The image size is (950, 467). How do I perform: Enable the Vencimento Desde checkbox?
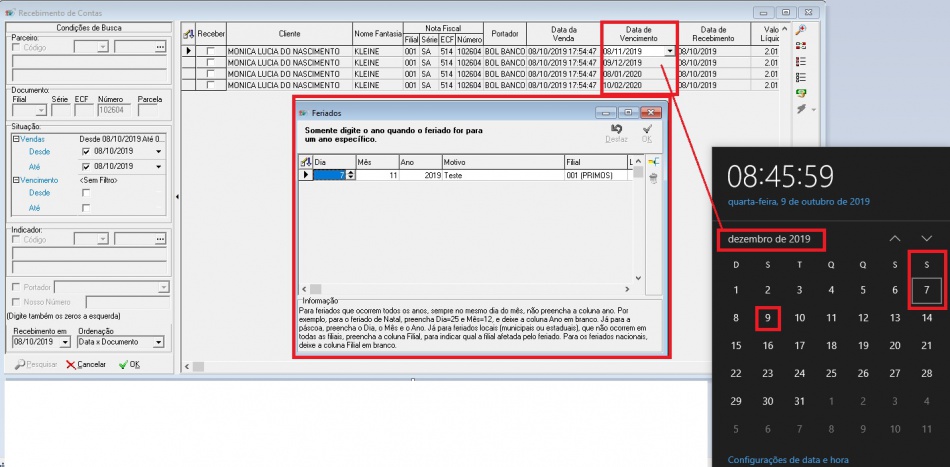[86, 193]
